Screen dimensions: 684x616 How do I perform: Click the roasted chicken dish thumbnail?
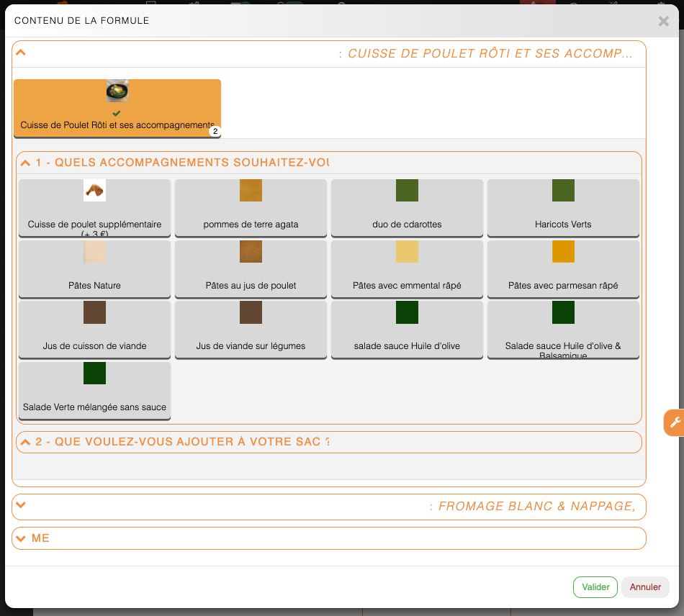(x=117, y=91)
